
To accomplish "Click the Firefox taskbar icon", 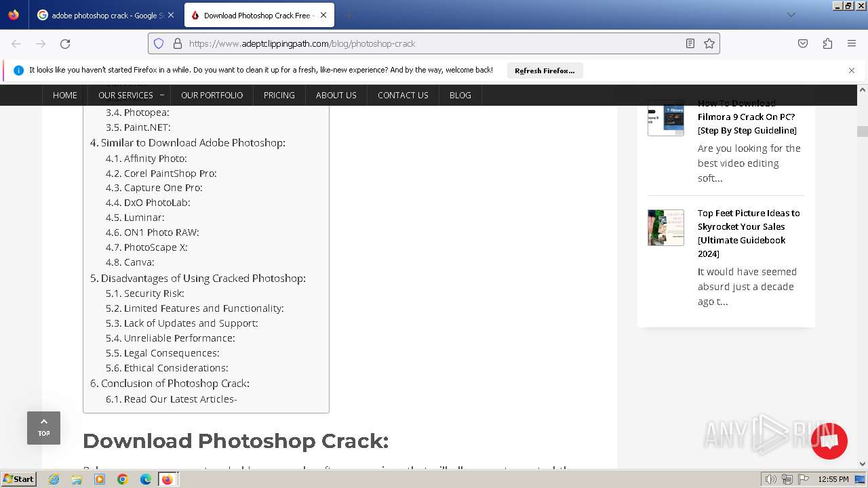I will pyautogui.click(x=167, y=479).
